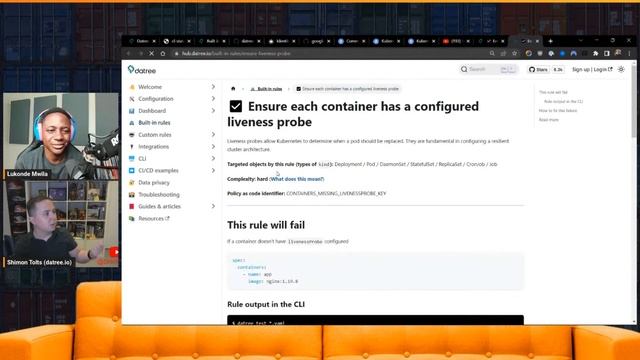Open Built-in rules breadcrumb link

click(266, 89)
